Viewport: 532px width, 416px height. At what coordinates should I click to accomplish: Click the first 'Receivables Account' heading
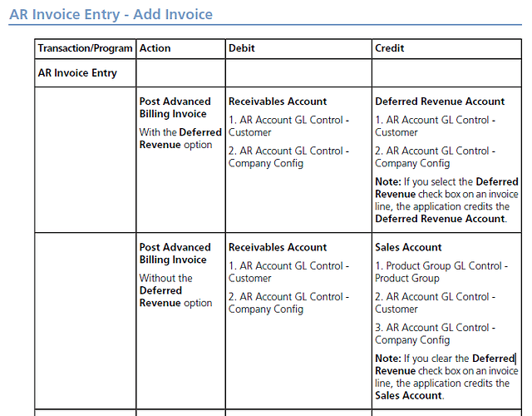coord(278,102)
